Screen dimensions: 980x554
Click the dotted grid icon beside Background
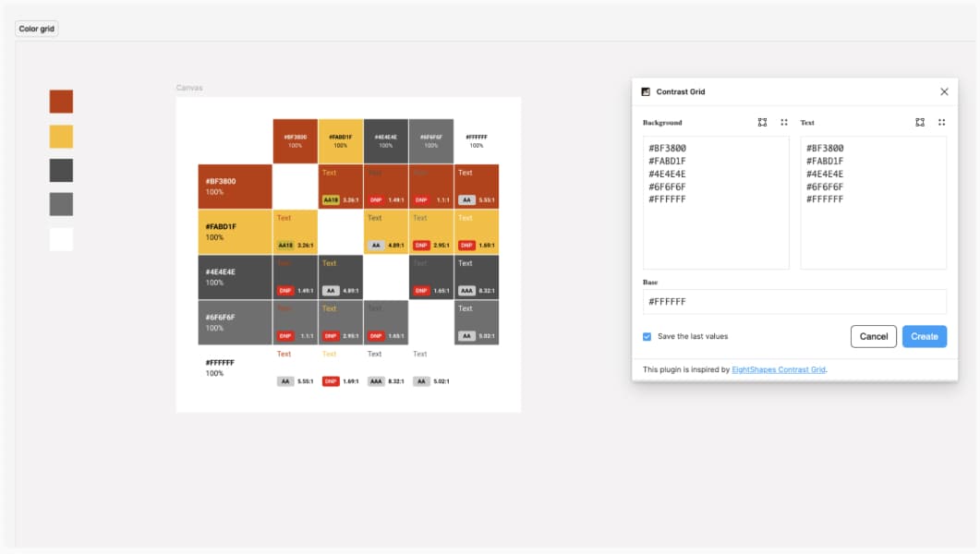pyautogui.click(x=785, y=122)
